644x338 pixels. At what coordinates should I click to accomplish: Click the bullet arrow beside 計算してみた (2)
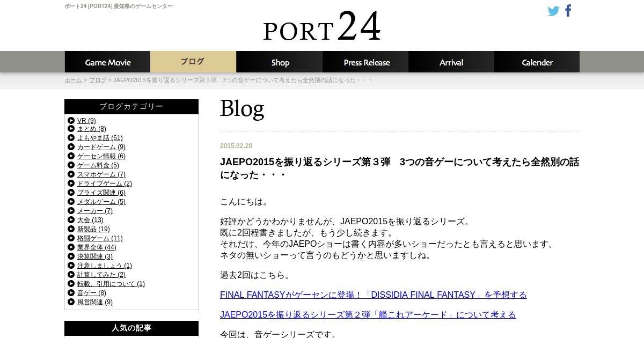(x=71, y=275)
